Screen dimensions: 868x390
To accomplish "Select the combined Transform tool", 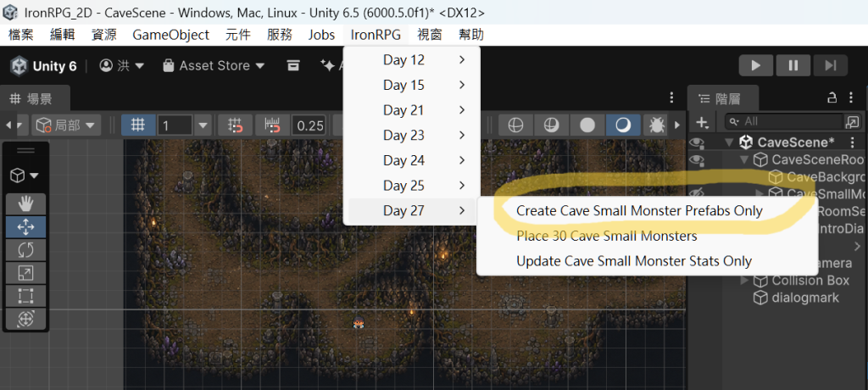I will pyautogui.click(x=26, y=318).
